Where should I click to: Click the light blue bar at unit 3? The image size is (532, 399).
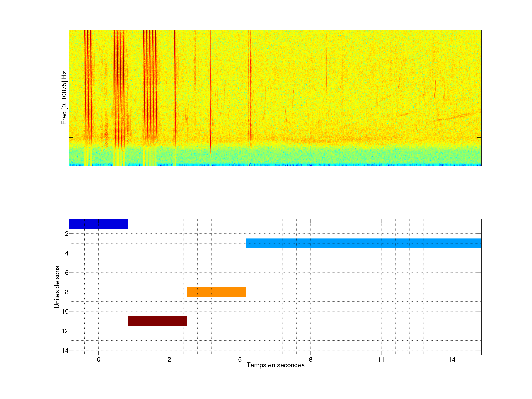click(x=363, y=243)
